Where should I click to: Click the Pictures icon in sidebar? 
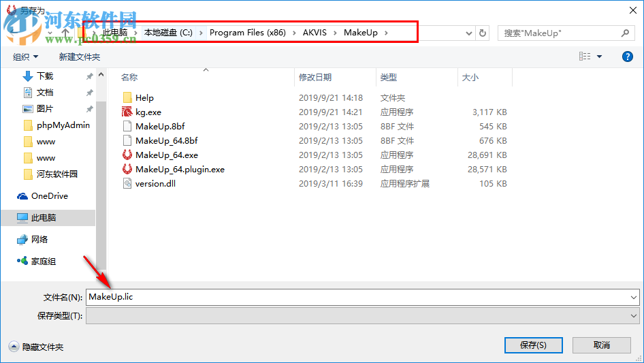pos(27,109)
